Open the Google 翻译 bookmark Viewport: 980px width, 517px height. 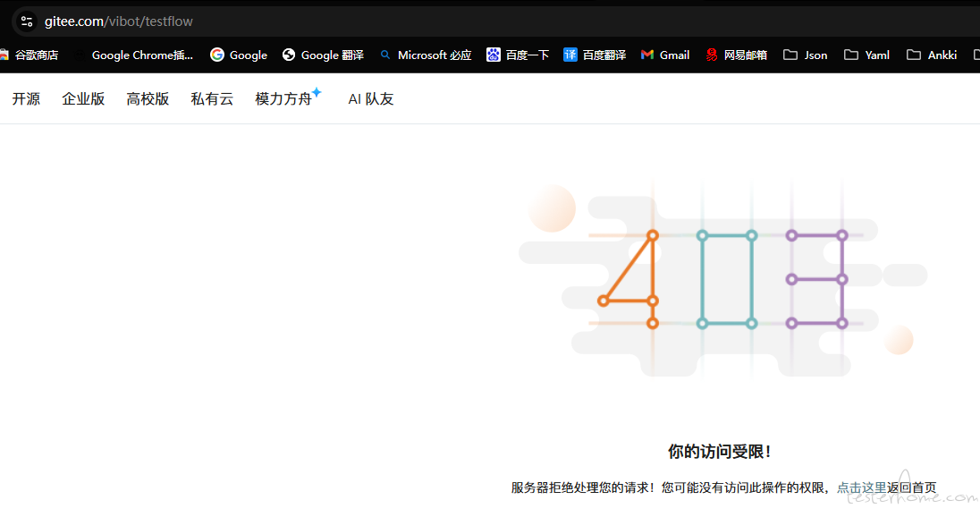[x=323, y=55]
